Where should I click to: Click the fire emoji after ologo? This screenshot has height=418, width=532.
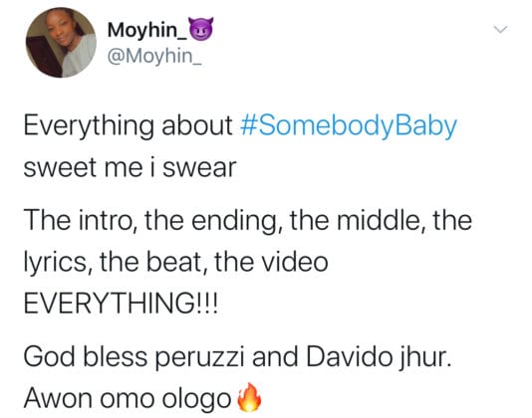tap(249, 397)
